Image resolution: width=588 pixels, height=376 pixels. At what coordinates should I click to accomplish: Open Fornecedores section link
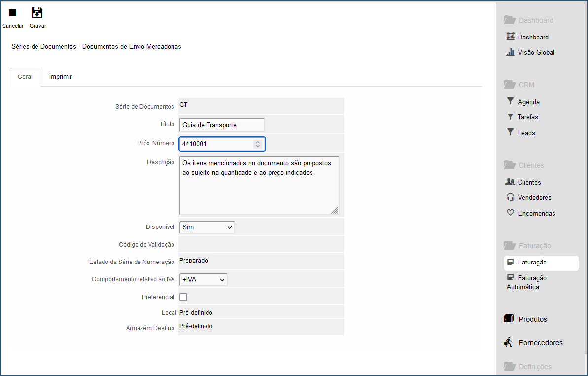click(x=541, y=343)
